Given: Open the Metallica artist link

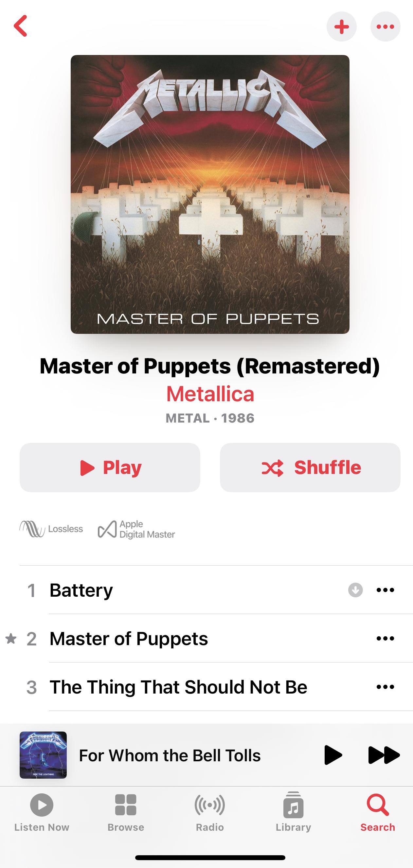Looking at the screenshot, I should (210, 393).
